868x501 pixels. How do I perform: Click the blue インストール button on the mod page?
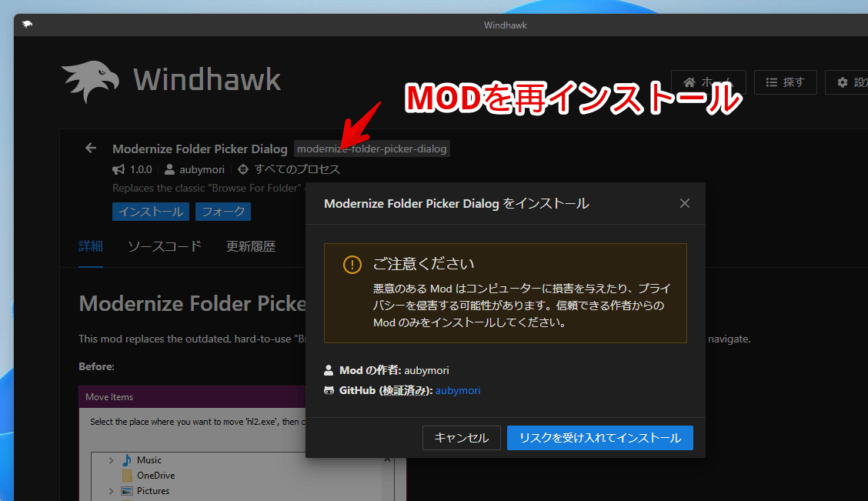coord(151,212)
